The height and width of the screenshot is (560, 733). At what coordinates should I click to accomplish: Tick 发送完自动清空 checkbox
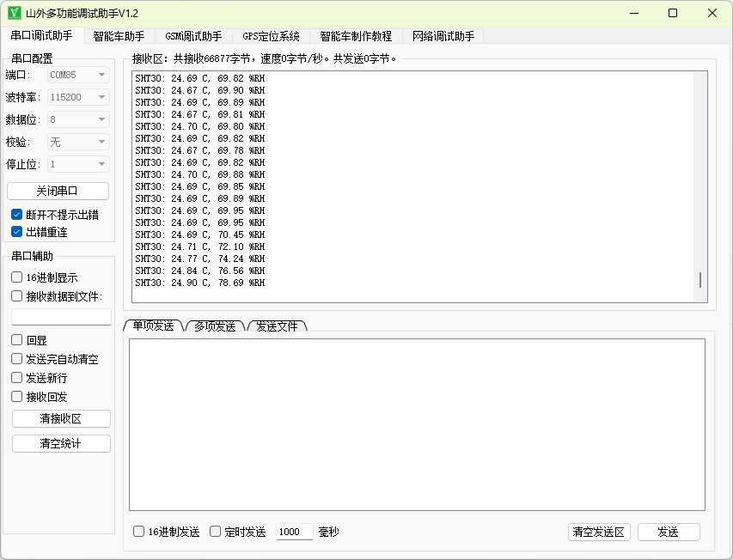pos(17,359)
